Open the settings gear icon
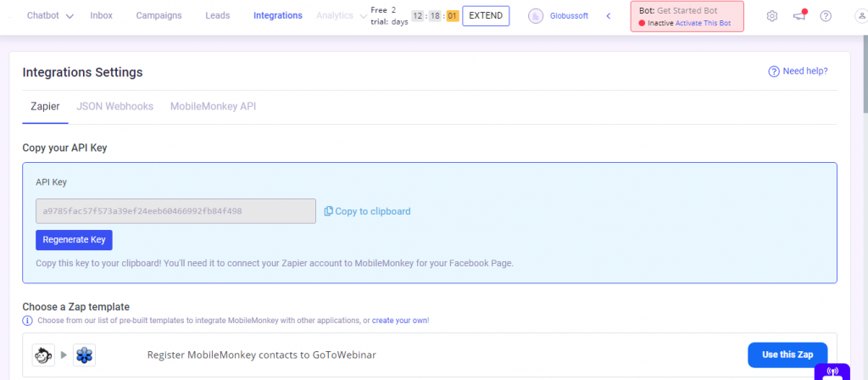 coord(771,16)
